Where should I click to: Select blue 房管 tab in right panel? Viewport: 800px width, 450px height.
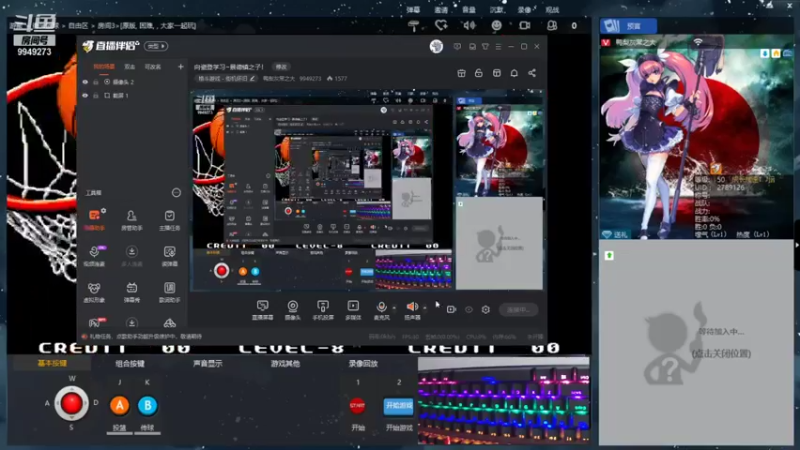(x=628, y=26)
